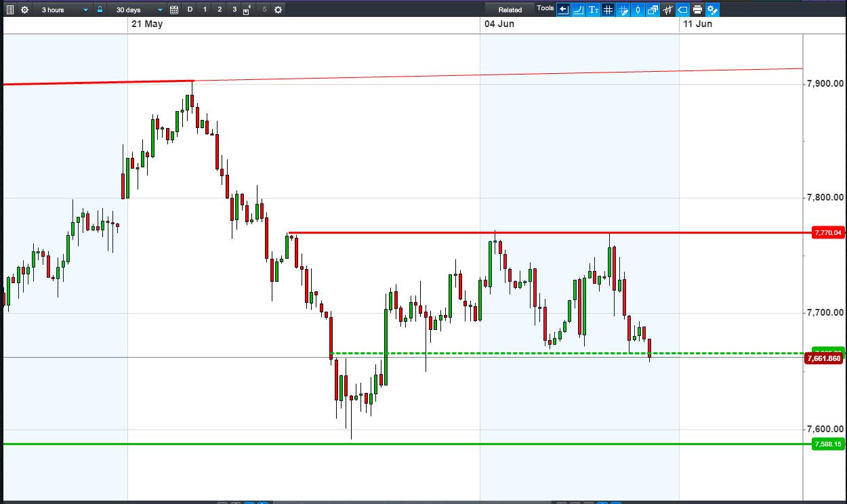The height and width of the screenshot is (504, 847).
Task: Expand the 3 hours interval dropdown
Action: tap(64, 9)
